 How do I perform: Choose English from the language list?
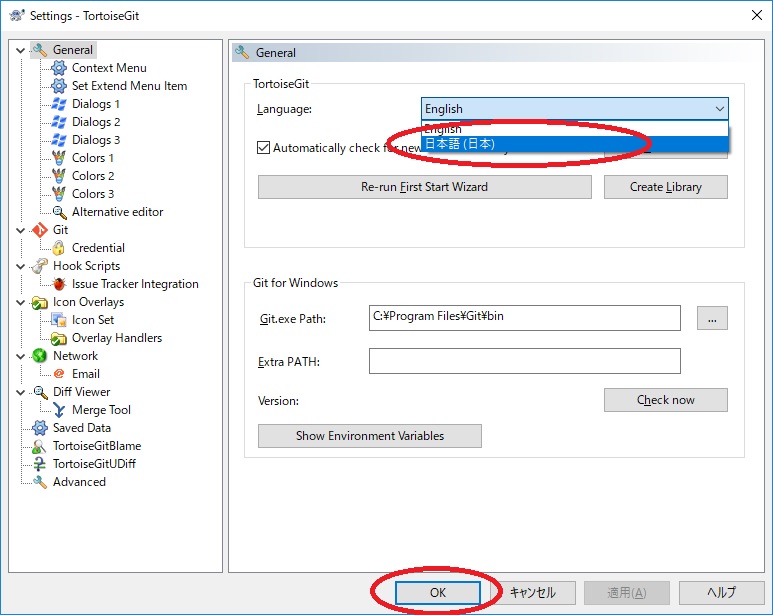pos(575,129)
